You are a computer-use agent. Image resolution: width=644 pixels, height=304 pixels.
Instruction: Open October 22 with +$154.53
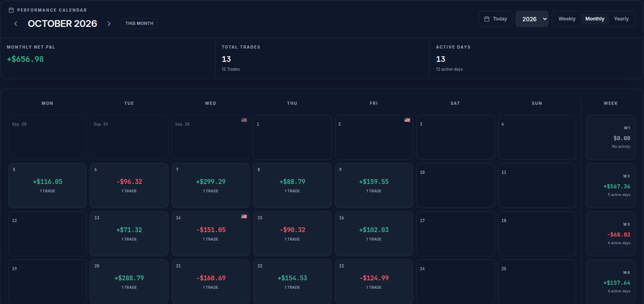point(292,282)
